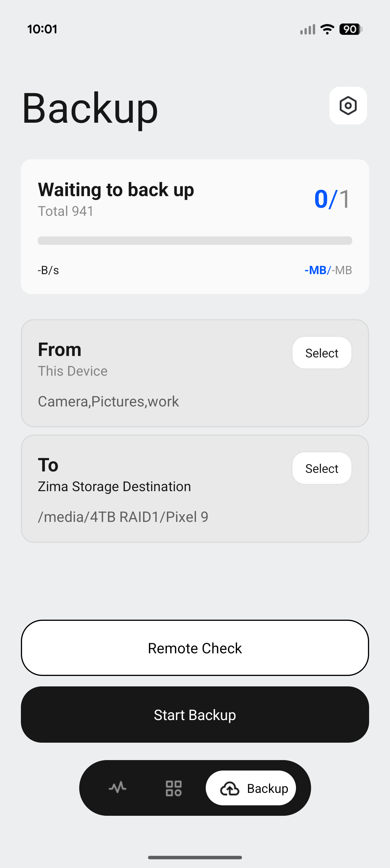Tap the battery level indicator
The image size is (390, 868).
point(351,29)
